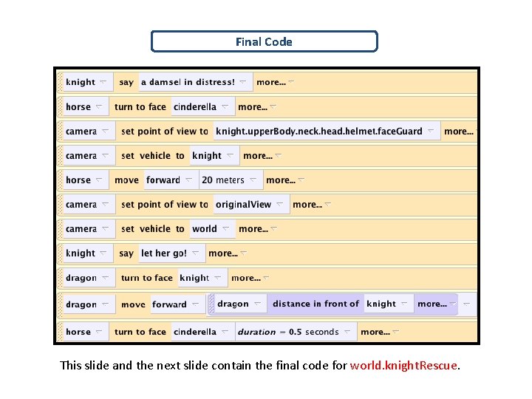
Task: Open dragon dropdown in distance in front of expression
Action: click(x=241, y=304)
